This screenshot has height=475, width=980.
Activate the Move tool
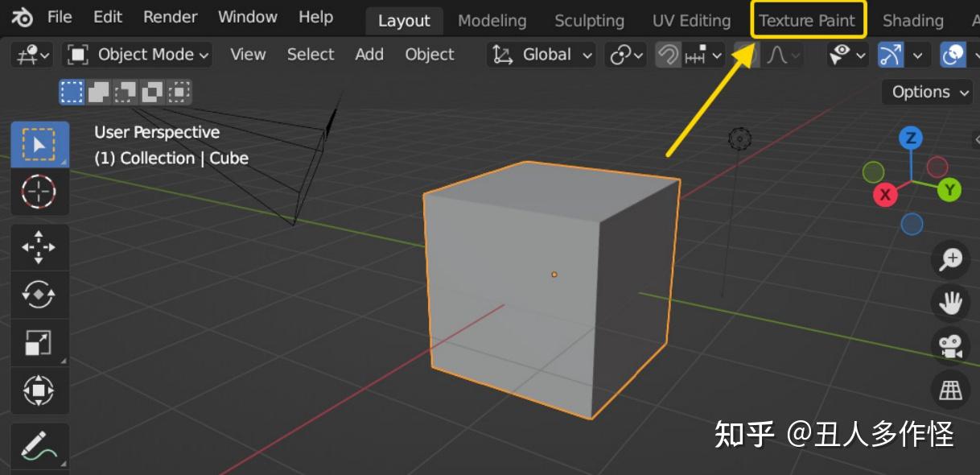[x=39, y=247]
